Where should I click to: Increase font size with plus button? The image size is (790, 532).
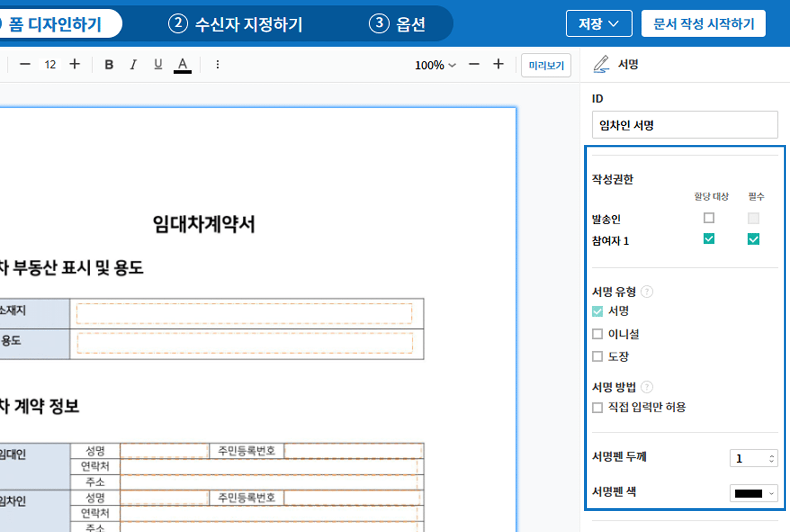click(x=75, y=64)
